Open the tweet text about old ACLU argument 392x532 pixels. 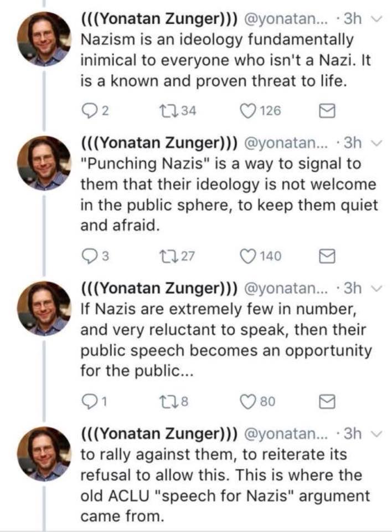tap(225, 485)
